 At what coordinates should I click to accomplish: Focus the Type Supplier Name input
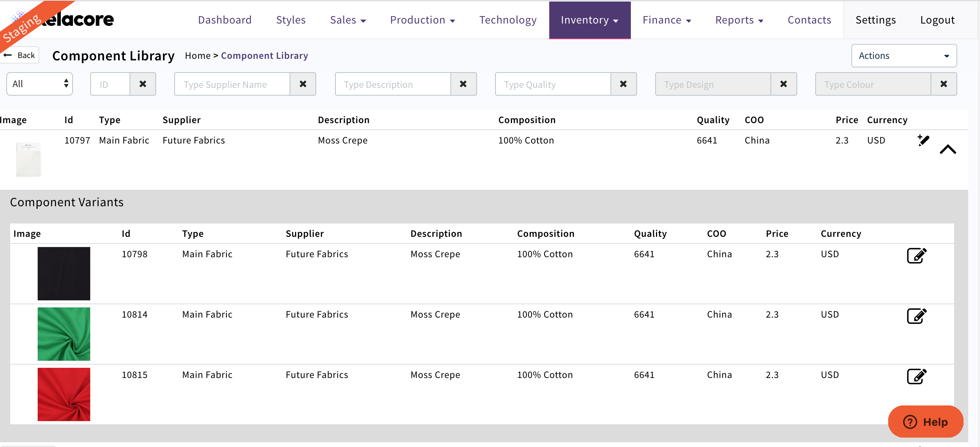232,84
